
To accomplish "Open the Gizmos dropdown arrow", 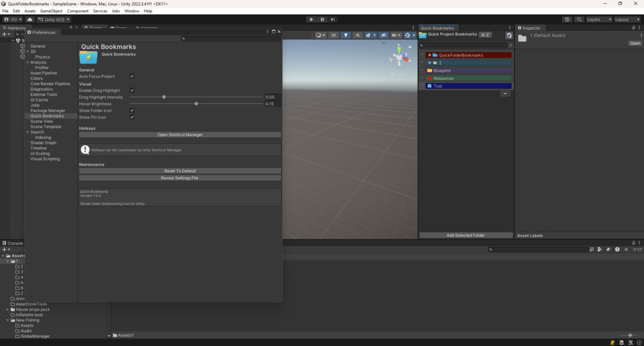I will (414, 35).
